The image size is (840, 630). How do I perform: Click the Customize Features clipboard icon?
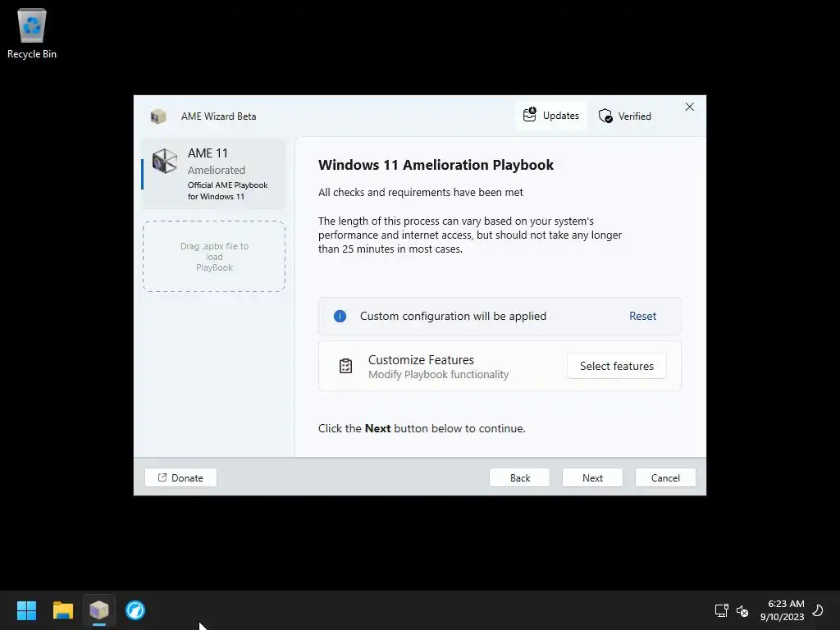point(345,366)
